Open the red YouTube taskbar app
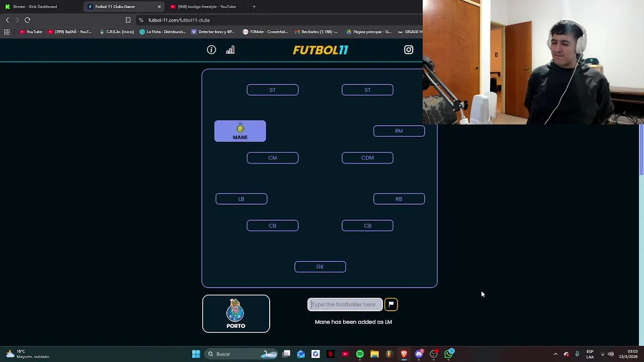644x362 pixels. 345,354
